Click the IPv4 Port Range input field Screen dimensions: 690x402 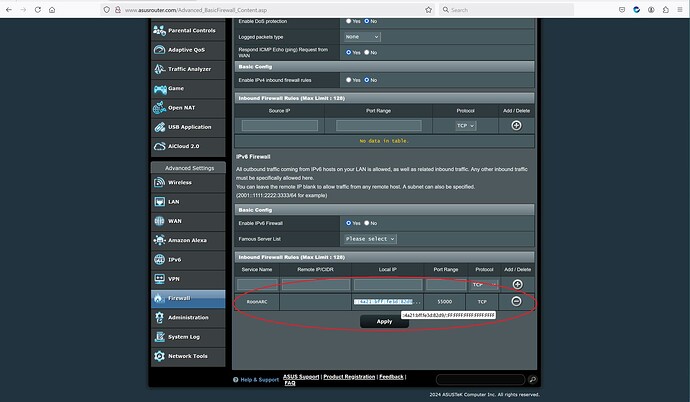click(378, 126)
